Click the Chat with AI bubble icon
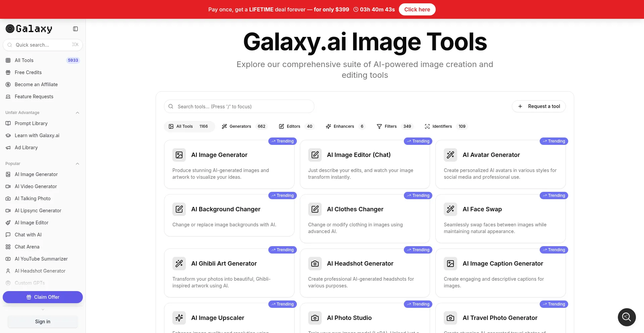The height and width of the screenshot is (333, 644). 8,235
